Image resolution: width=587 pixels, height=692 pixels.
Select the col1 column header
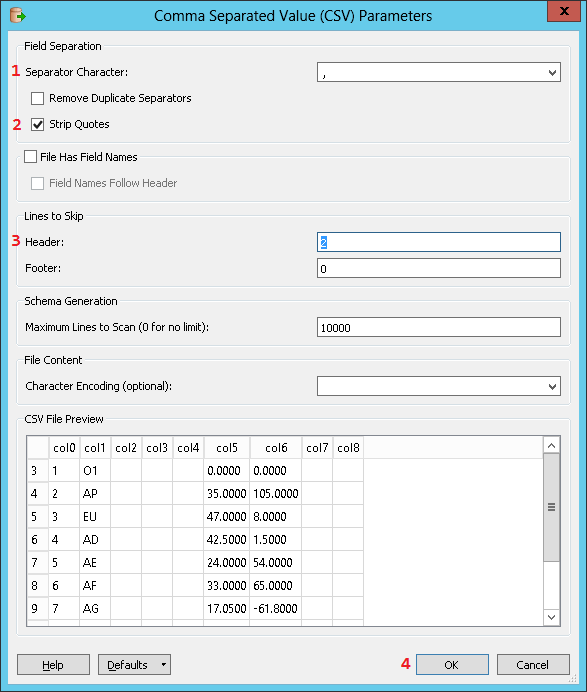tap(95, 448)
